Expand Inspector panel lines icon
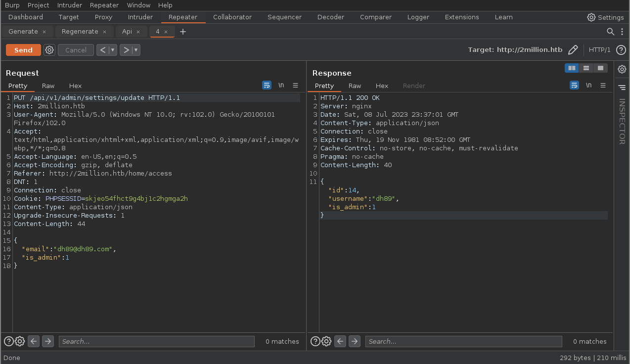630x364 pixels. point(622,88)
